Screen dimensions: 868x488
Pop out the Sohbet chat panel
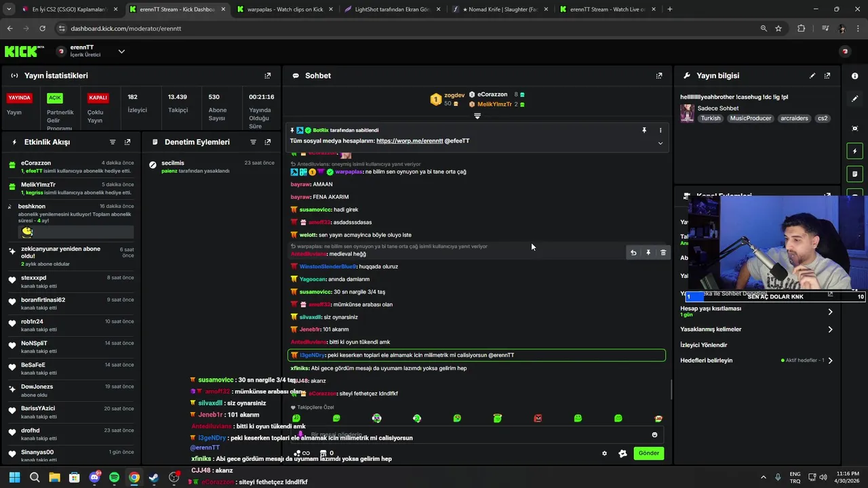tap(659, 76)
